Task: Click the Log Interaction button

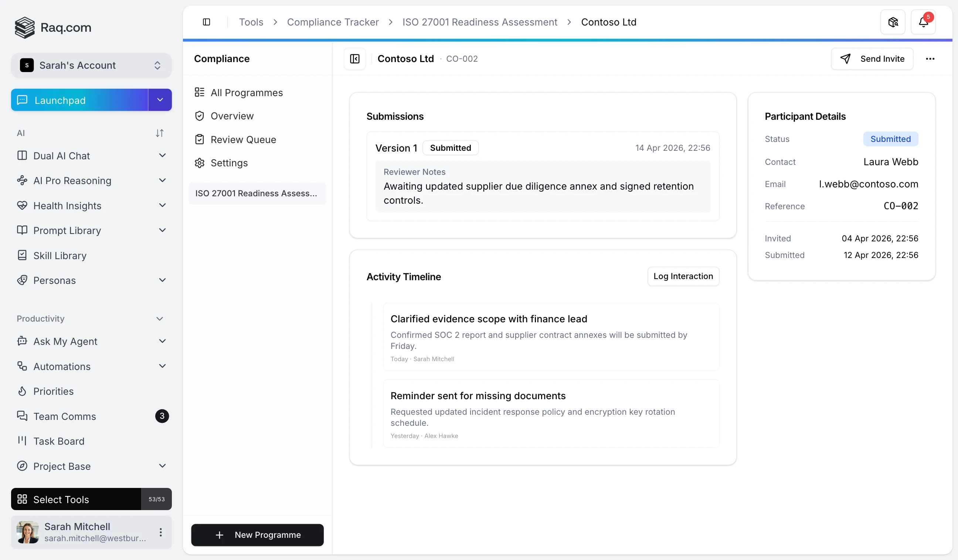Action: (683, 276)
